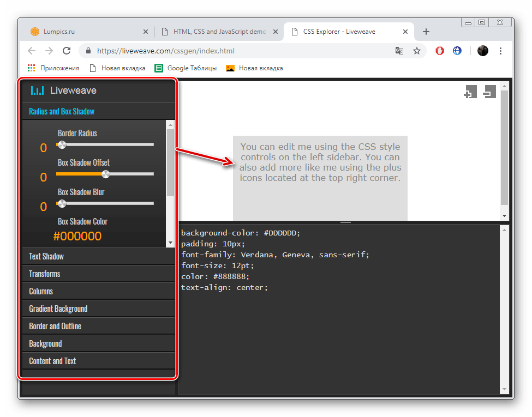Click the Liveweave title text
Viewport: 532px width, 417px height.
click(73, 90)
